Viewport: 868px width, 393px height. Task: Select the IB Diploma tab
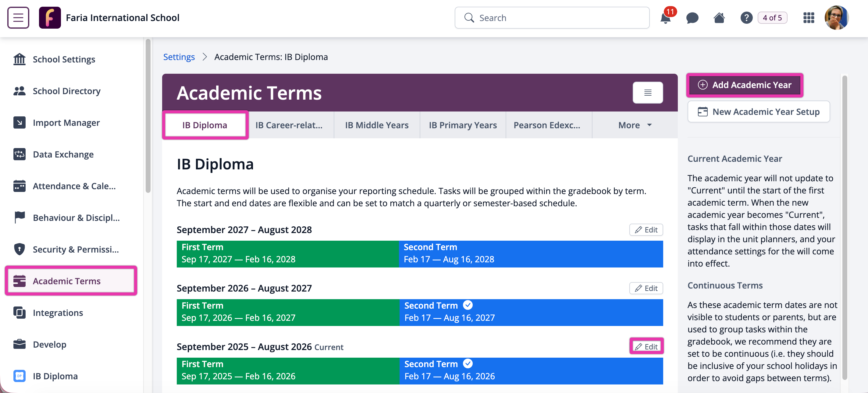[205, 125]
